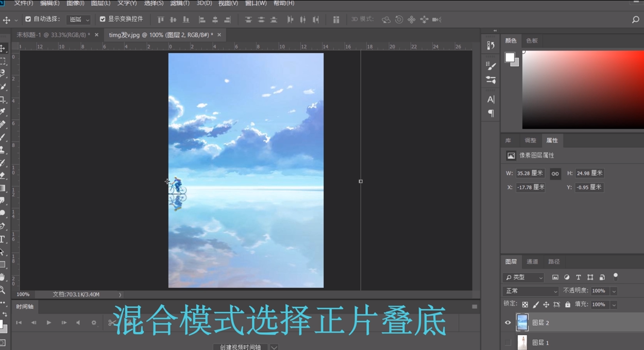Toggle Auto-Select checkbox
The width and height of the screenshot is (644, 350).
point(28,19)
